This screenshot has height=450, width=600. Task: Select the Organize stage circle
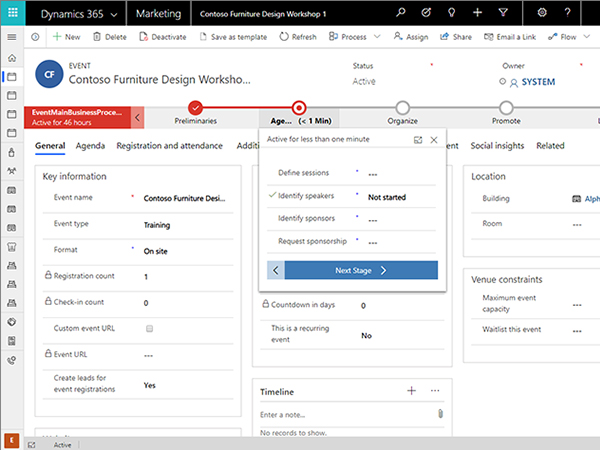coord(403,108)
